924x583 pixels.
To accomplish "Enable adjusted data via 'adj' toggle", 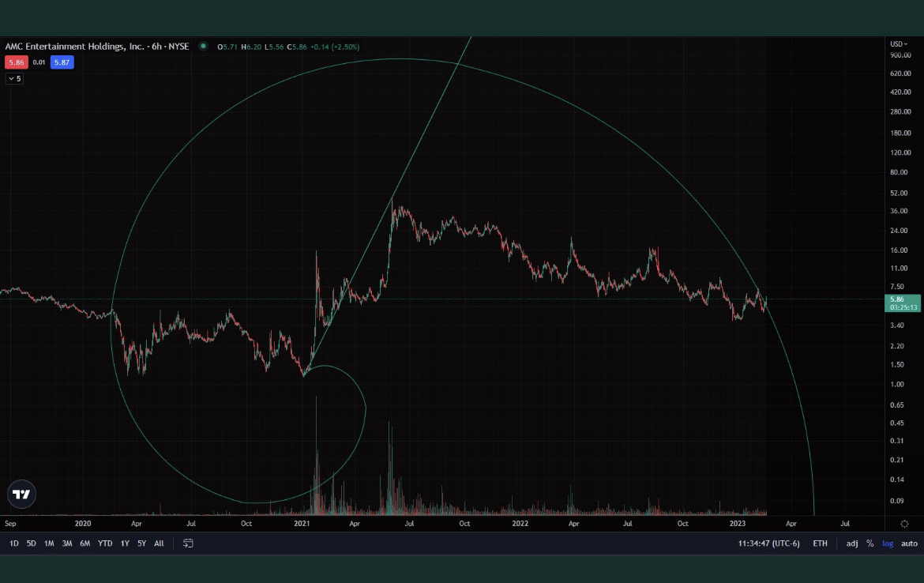I will (851, 543).
